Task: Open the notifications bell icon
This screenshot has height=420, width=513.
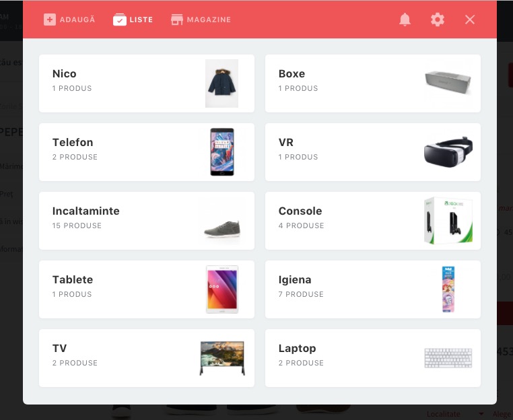Action: pos(405,20)
